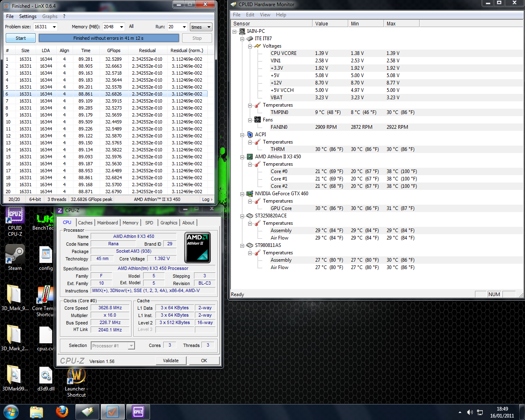This screenshot has height=420, width=525.
Task: Click the IAIN-PC computer icon in HWMonitor
Action: [x=242, y=31]
